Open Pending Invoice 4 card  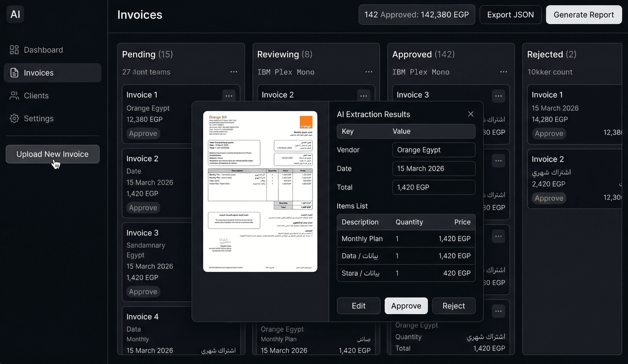(x=157, y=331)
